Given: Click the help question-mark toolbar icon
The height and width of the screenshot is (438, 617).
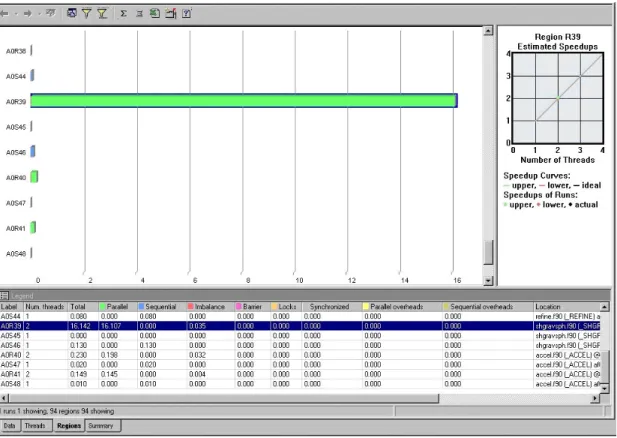Looking at the screenshot, I should point(187,13).
